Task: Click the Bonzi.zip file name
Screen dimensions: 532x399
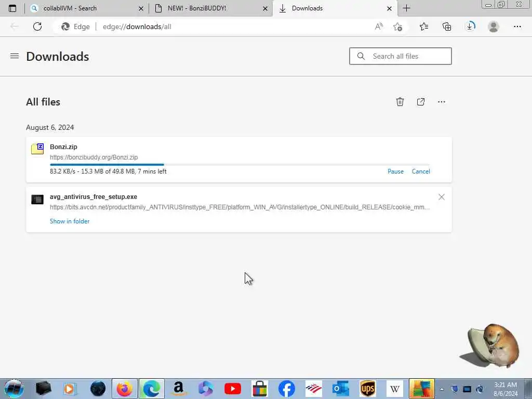Action: tap(63, 147)
